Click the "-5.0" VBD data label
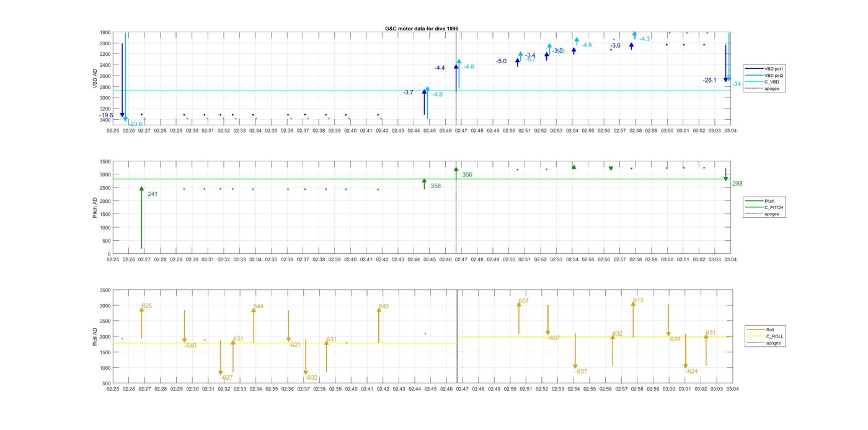 [x=502, y=61]
